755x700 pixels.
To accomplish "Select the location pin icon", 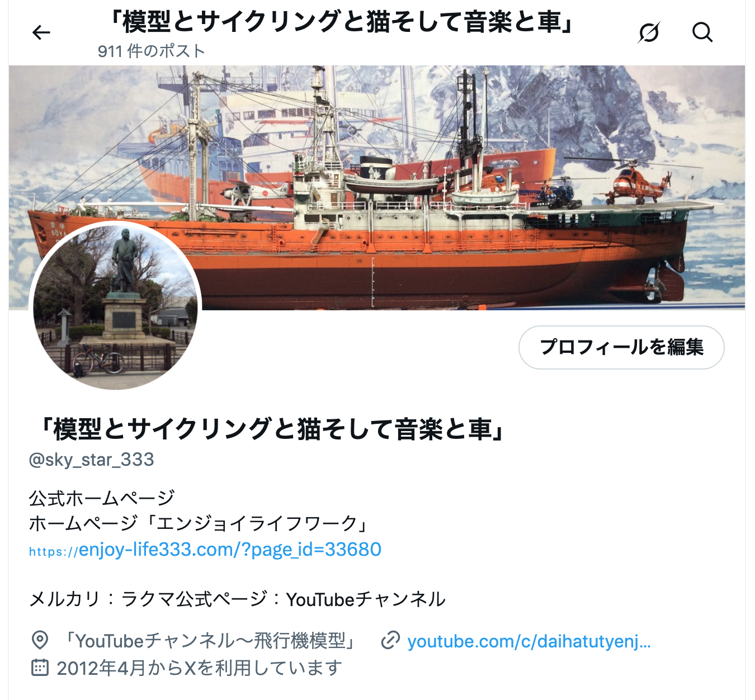I will (x=40, y=640).
